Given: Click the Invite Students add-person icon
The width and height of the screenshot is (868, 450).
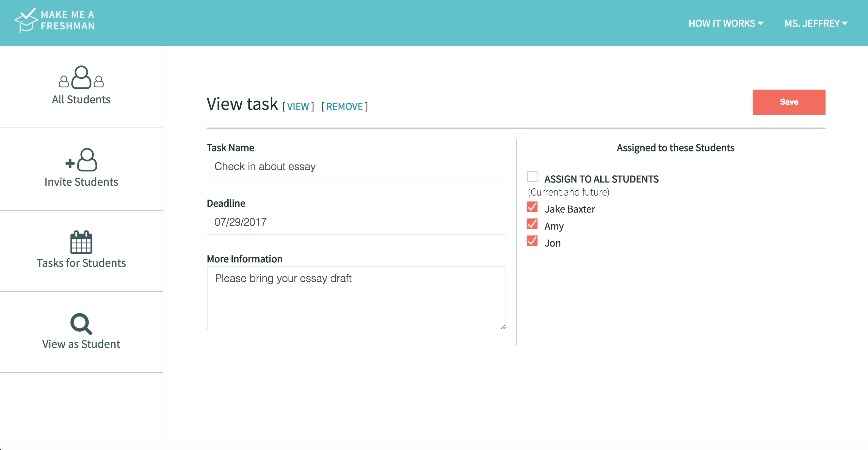Looking at the screenshot, I should point(82,160).
